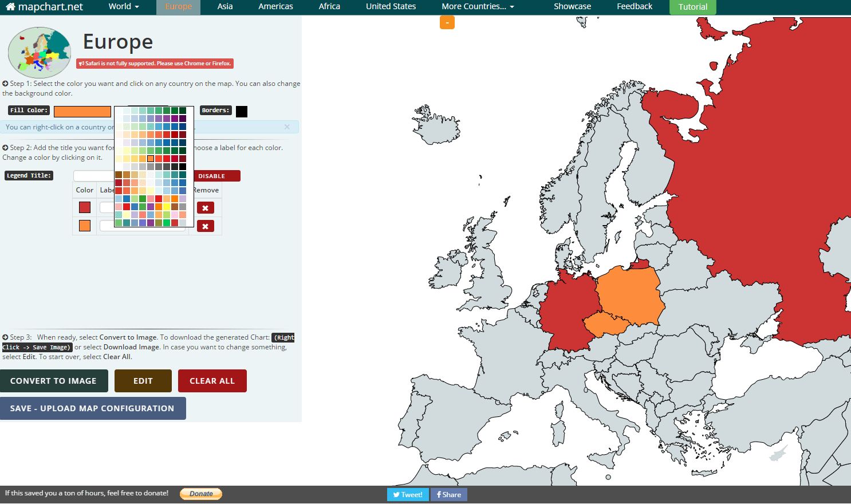Click Save - Upload Map Configuration

(93, 408)
